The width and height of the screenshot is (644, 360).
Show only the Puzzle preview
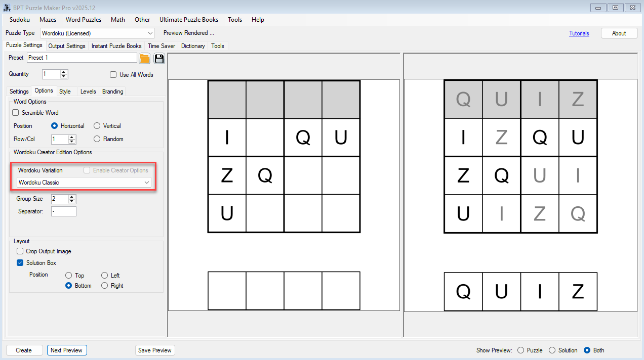point(521,350)
